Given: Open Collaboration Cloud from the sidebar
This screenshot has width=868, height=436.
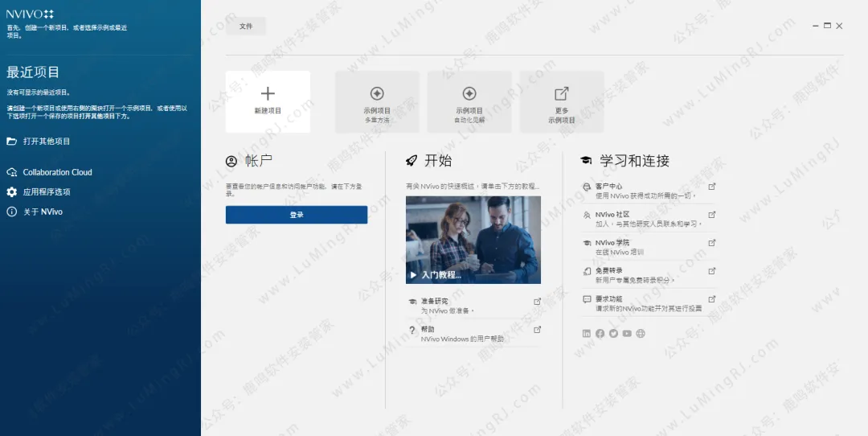Looking at the screenshot, I should point(57,172).
